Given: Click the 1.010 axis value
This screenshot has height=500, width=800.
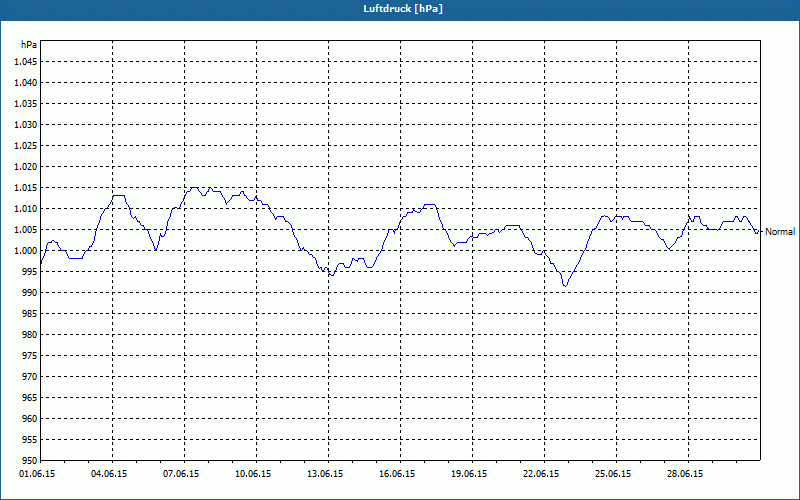Looking at the screenshot, I should point(26,209).
